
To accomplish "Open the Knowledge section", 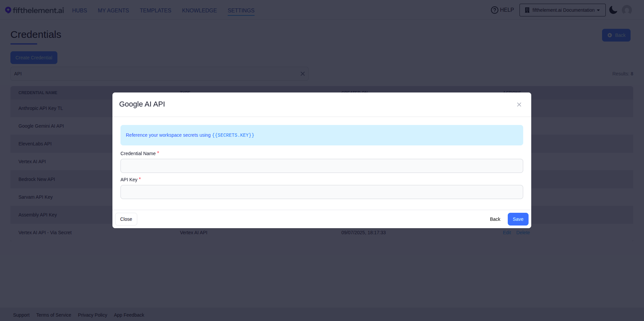I will (x=199, y=10).
